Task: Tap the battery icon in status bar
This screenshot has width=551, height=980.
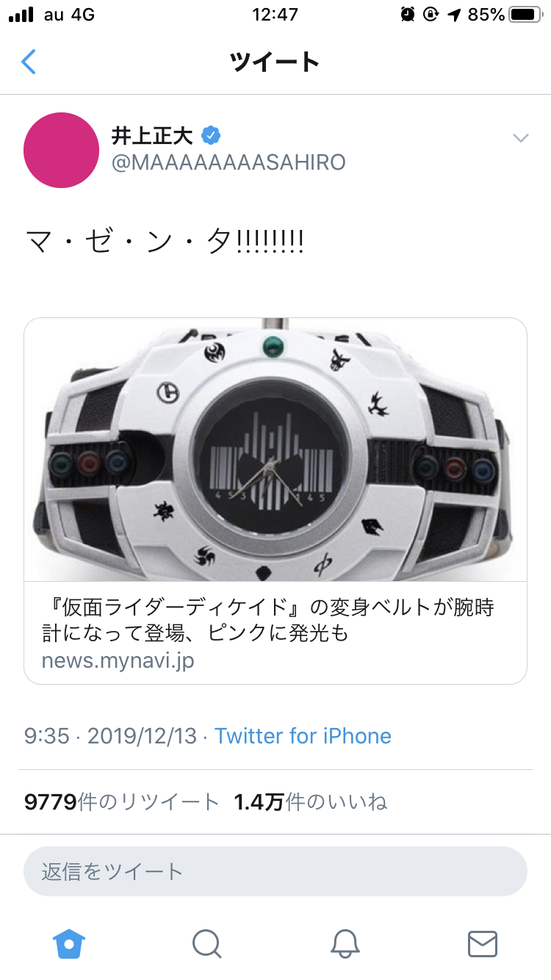Action: (x=525, y=14)
